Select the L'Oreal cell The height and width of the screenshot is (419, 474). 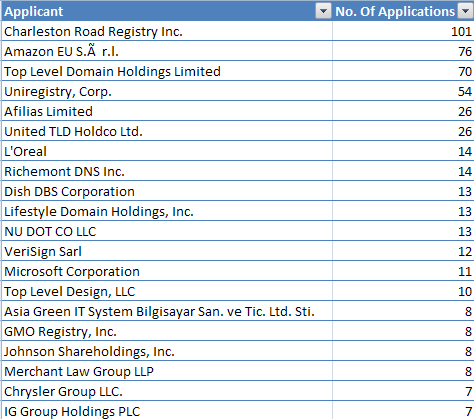click(x=167, y=151)
